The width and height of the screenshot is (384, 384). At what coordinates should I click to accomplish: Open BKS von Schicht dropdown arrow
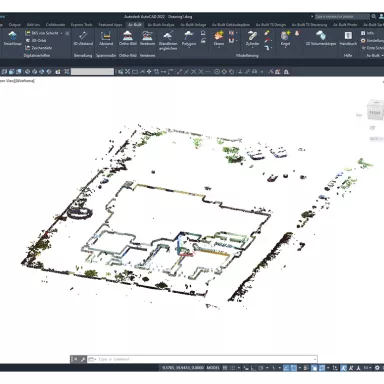pyautogui.click(x=61, y=33)
